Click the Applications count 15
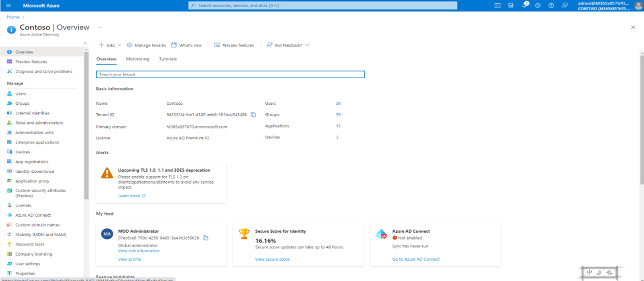The image size is (644, 281). 338,126
